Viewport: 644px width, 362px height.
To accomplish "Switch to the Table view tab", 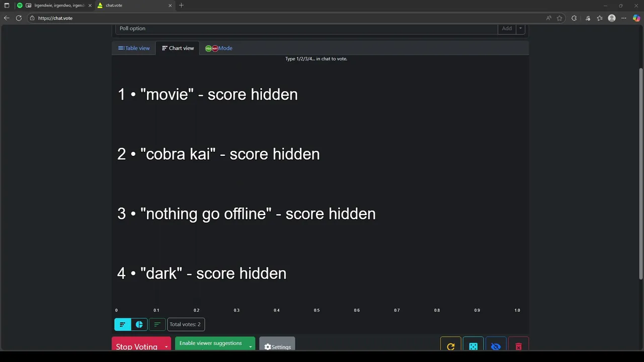I will click(134, 48).
